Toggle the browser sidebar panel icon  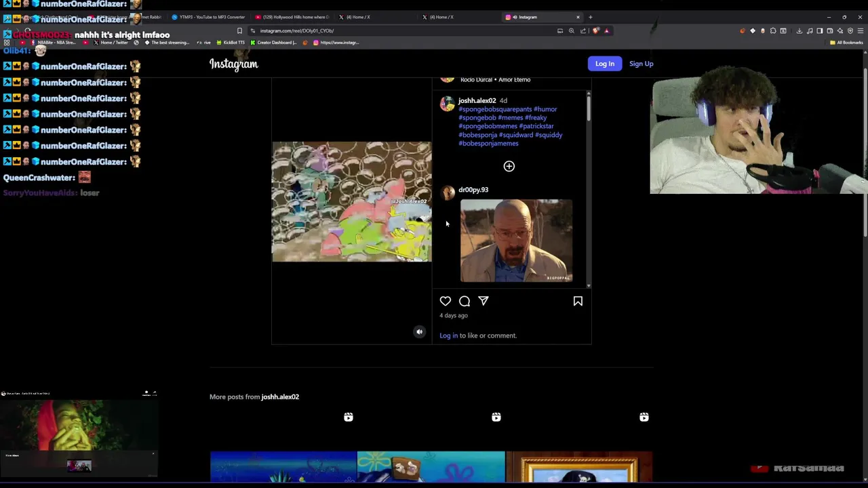pos(820,30)
